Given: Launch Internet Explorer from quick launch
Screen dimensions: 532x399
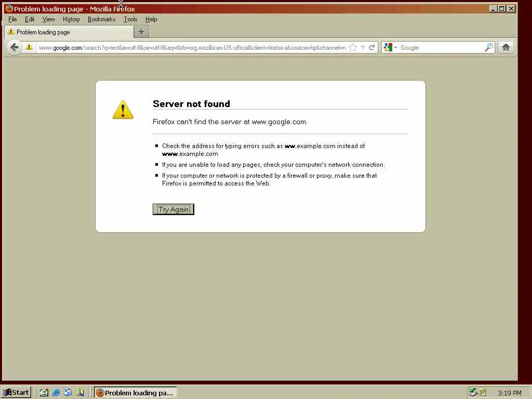Looking at the screenshot, I should 56,393.
